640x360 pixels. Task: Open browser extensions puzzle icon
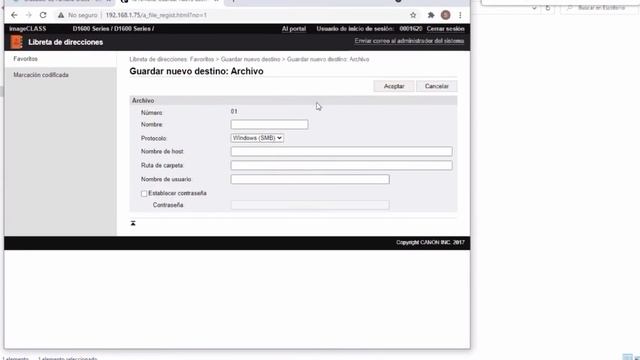[x=431, y=15]
